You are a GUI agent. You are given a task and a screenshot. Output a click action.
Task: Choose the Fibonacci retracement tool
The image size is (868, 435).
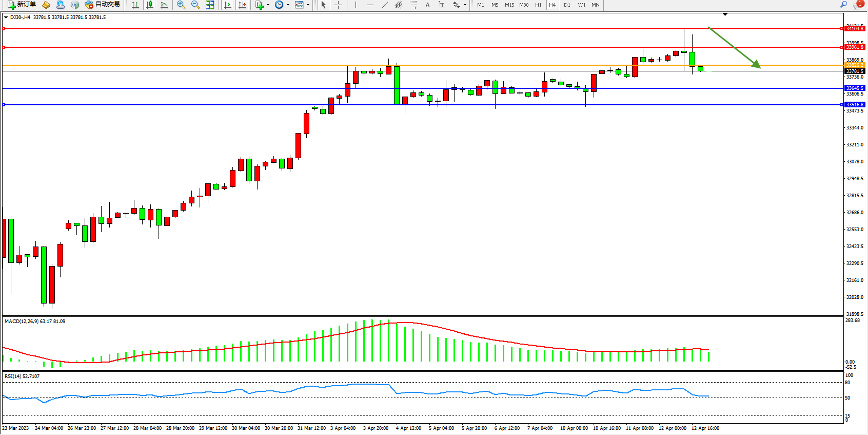coord(413,5)
